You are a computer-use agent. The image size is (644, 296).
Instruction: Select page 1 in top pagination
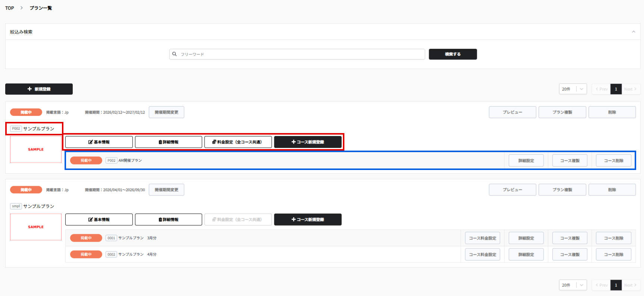616,89
